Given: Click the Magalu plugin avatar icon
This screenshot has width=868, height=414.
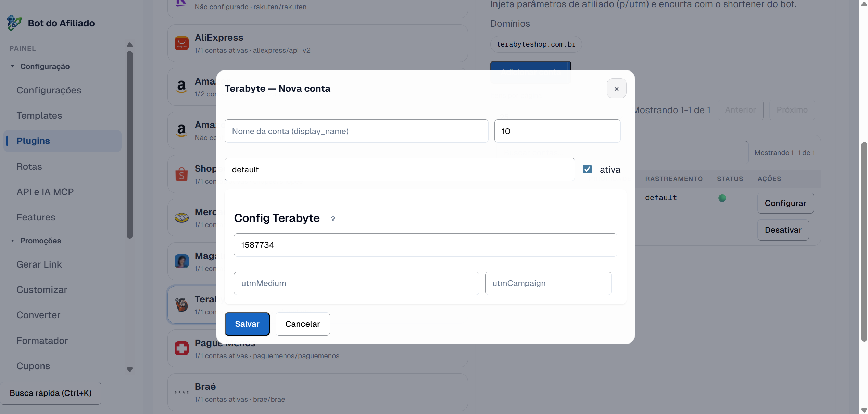Looking at the screenshot, I should tap(181, 261).
